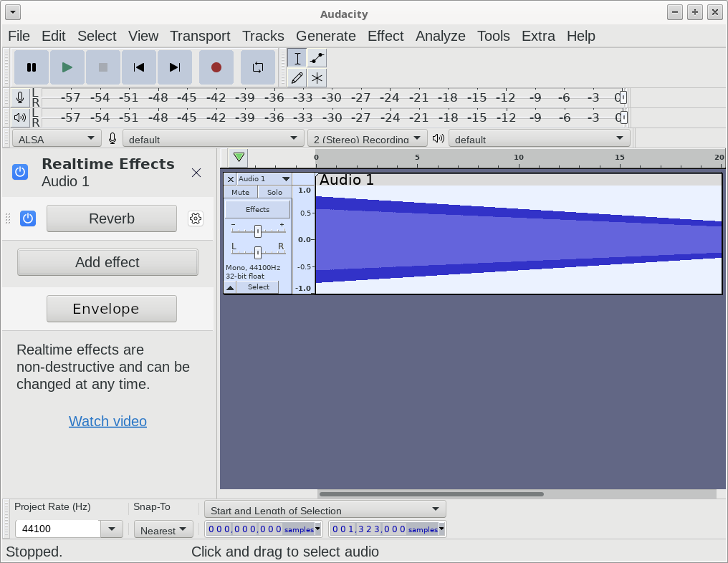728x563 pixels.
Task: Select the Selection tool
Action: click(x=296, y=58)
